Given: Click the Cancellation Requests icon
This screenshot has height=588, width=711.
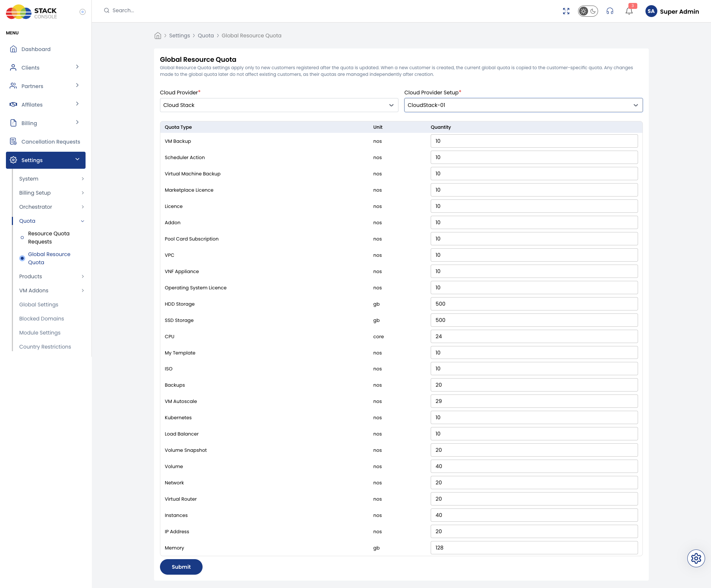Looking at the screenshot, I should tap(13, 141).
